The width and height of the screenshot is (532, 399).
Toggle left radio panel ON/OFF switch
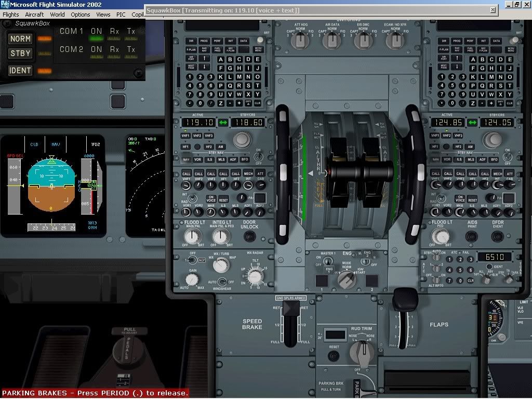coord(258,156)
